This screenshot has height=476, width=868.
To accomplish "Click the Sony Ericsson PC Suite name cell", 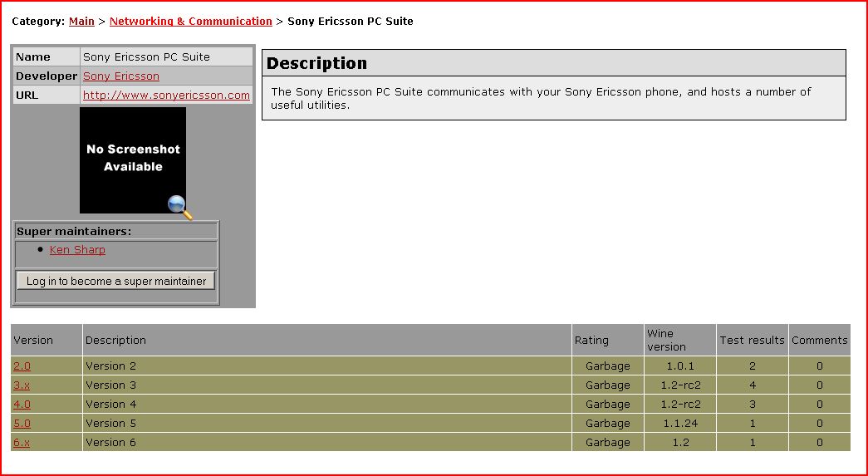I will 166,57.
